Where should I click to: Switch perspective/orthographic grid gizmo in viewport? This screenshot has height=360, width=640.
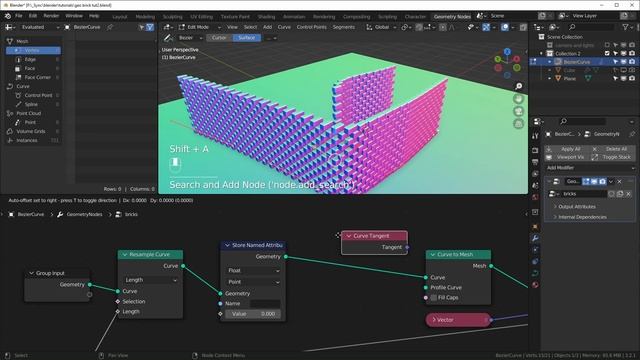point(518,123)
